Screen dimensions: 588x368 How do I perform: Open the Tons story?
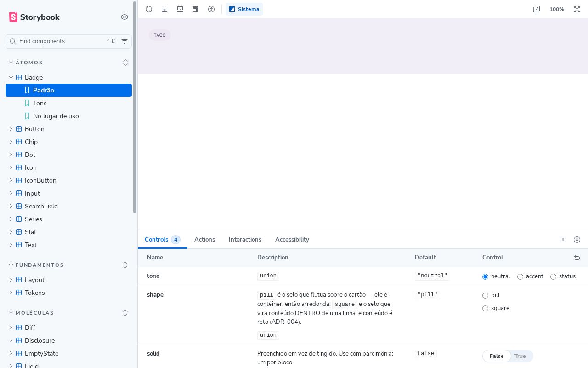point(68,103)
